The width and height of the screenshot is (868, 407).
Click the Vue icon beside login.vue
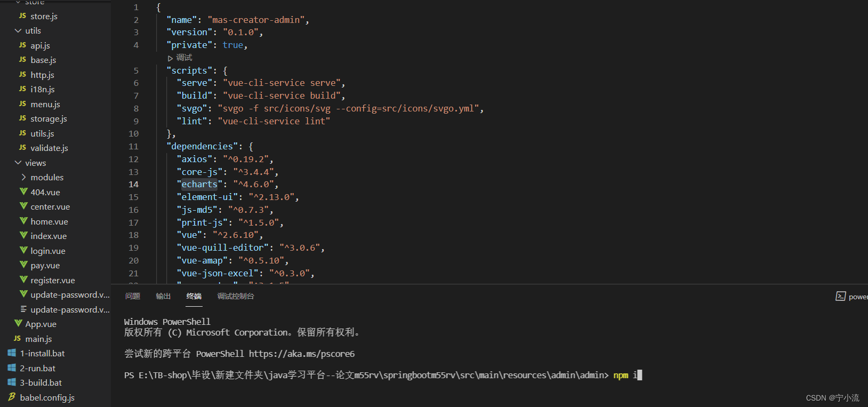click(x=23, y=250)
